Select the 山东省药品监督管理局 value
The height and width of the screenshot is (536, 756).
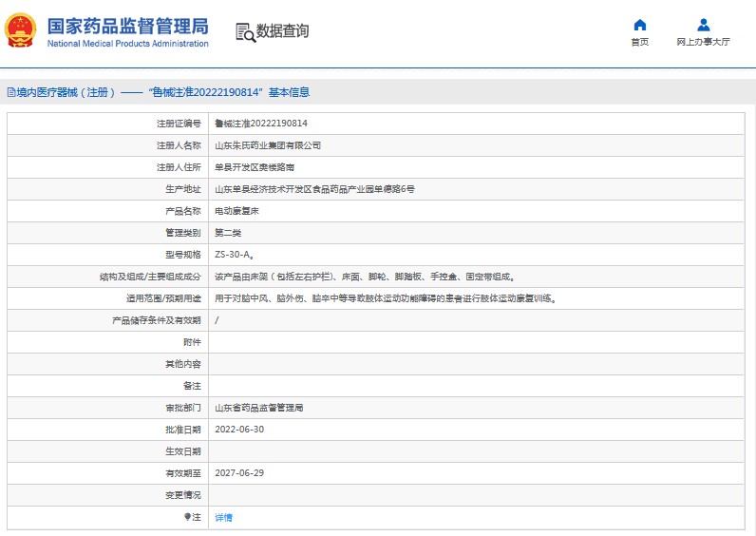259,408
